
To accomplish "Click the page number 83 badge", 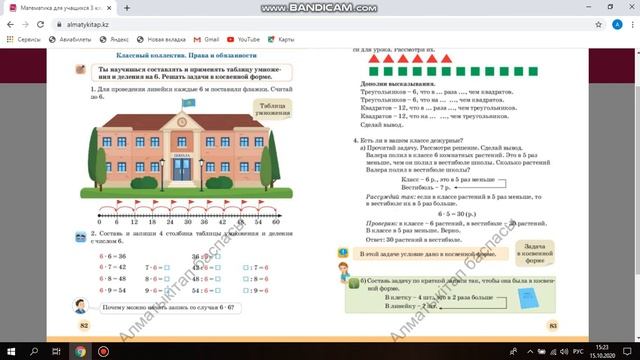I will coord(553,325).
